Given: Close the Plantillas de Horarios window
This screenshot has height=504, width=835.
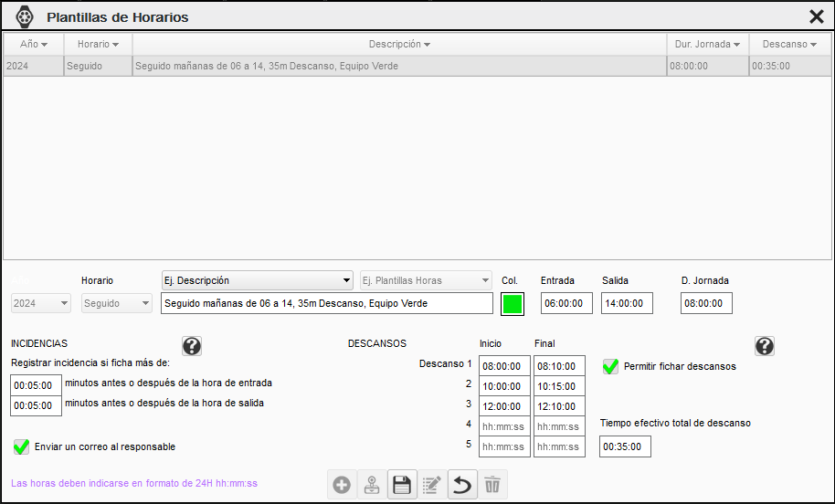Looking at the screenshot, I should (816, 16).
